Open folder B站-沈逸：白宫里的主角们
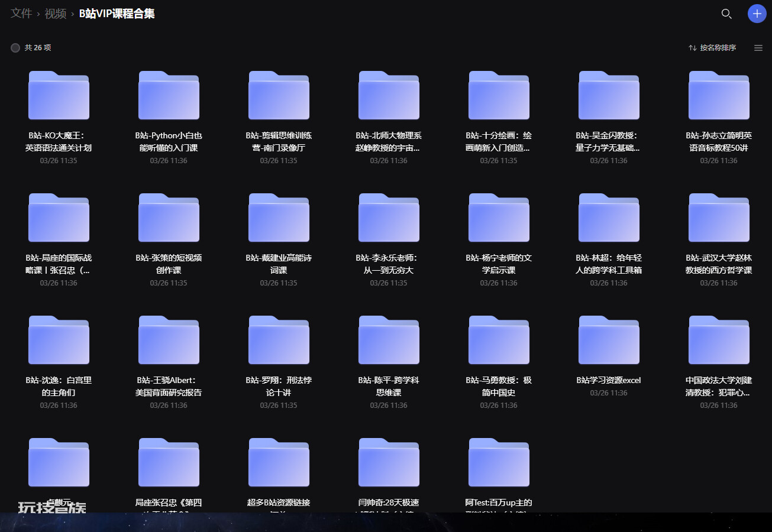 (x=59, y=340)
